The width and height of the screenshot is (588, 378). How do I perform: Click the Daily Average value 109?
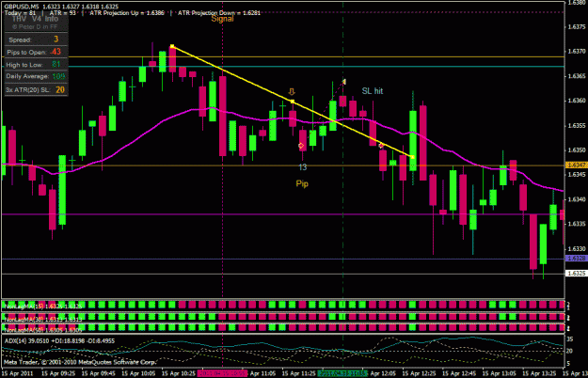pos(58,76)
